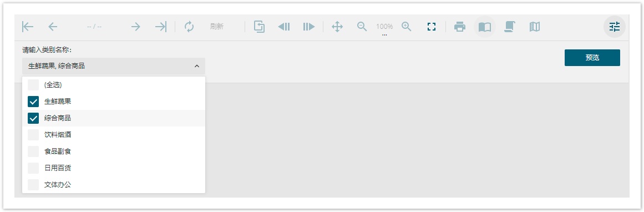The width and height of the screenshot is (644, 212).
Task: Click the zoom out magnifier
Action: point(362,27)
